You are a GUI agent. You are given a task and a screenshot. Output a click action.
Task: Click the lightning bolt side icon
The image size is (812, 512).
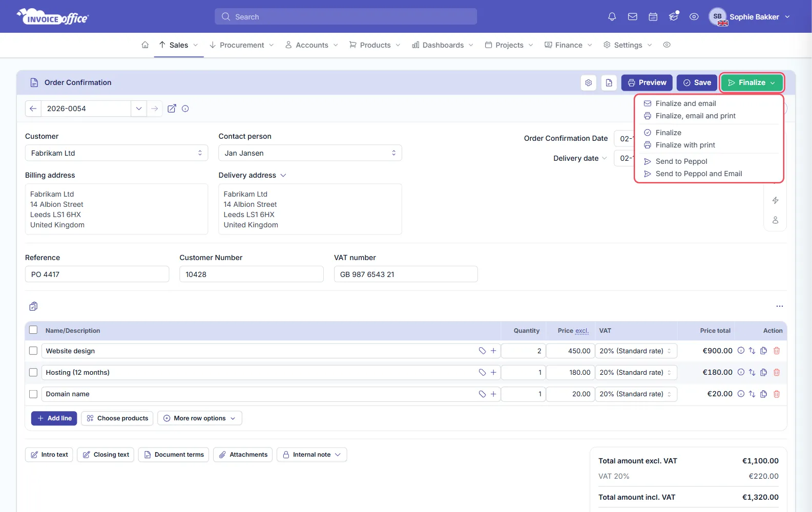(x=776, y=200)
